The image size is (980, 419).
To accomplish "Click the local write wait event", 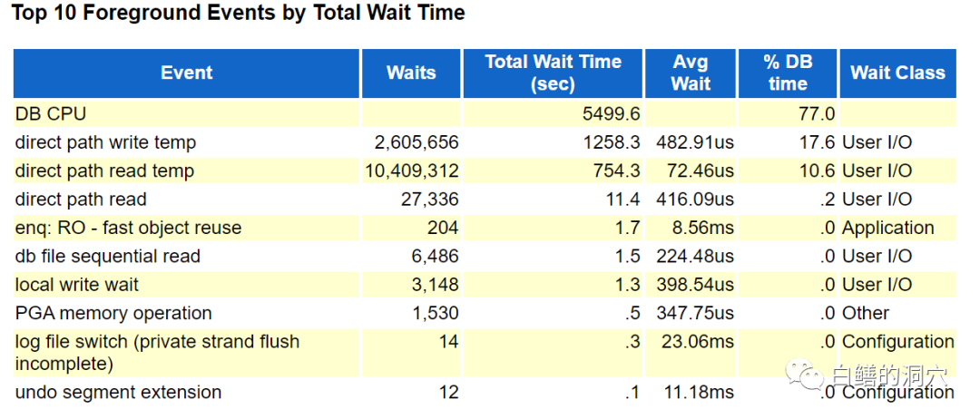I will pyautogui.click(x=77, y=285).
